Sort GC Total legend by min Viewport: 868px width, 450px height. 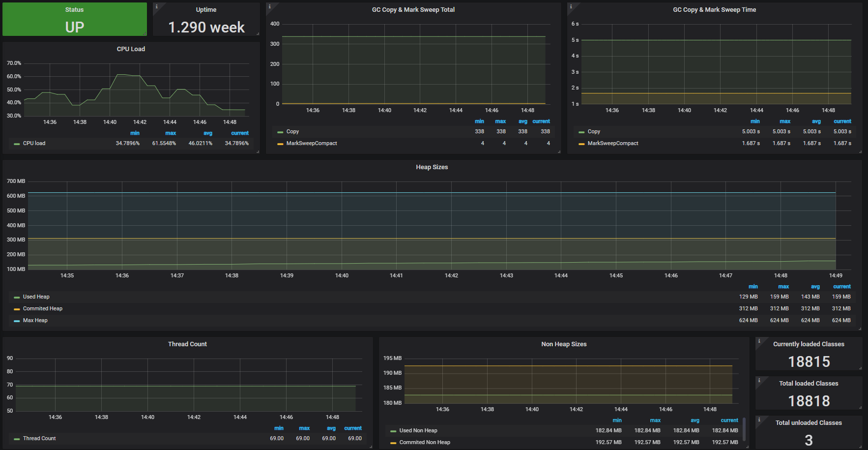pyautogui.click(x=479, y=121)
